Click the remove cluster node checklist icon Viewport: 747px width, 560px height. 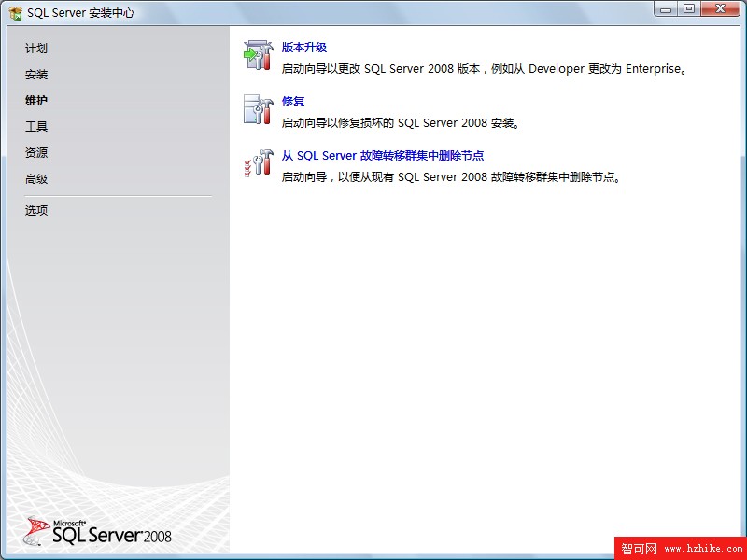click(259, 162)
